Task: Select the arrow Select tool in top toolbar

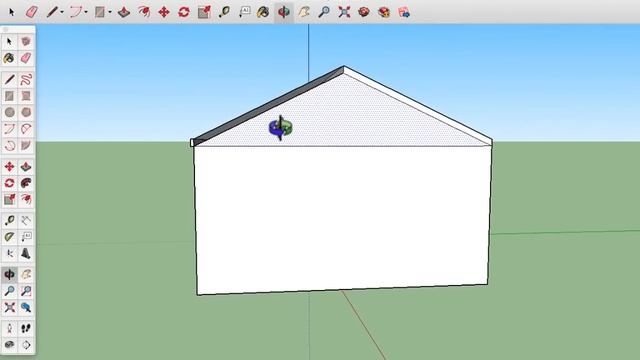Action: 11,12
